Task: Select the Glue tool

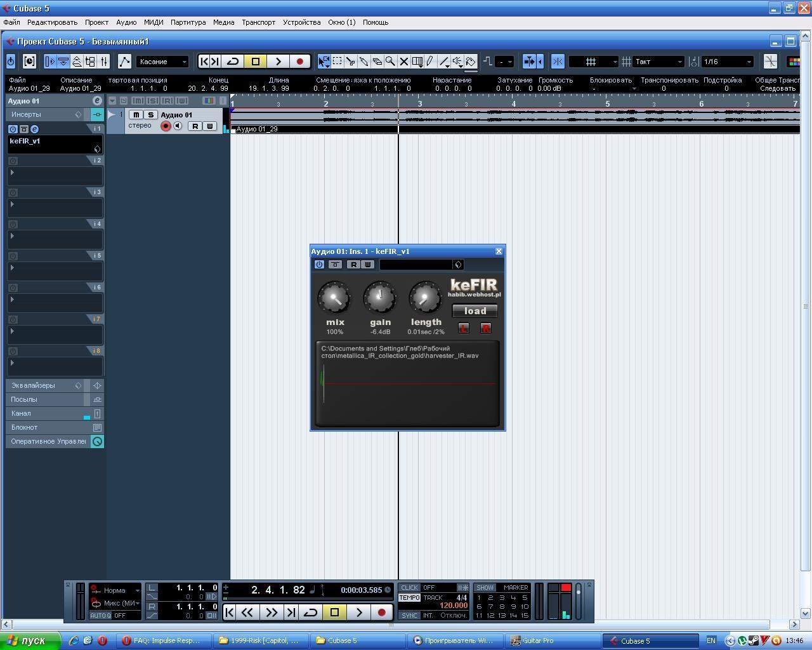Action: point(364,62)
